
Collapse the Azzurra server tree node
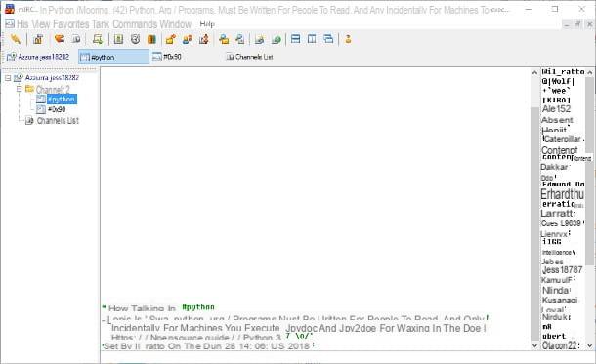point(8,78)
